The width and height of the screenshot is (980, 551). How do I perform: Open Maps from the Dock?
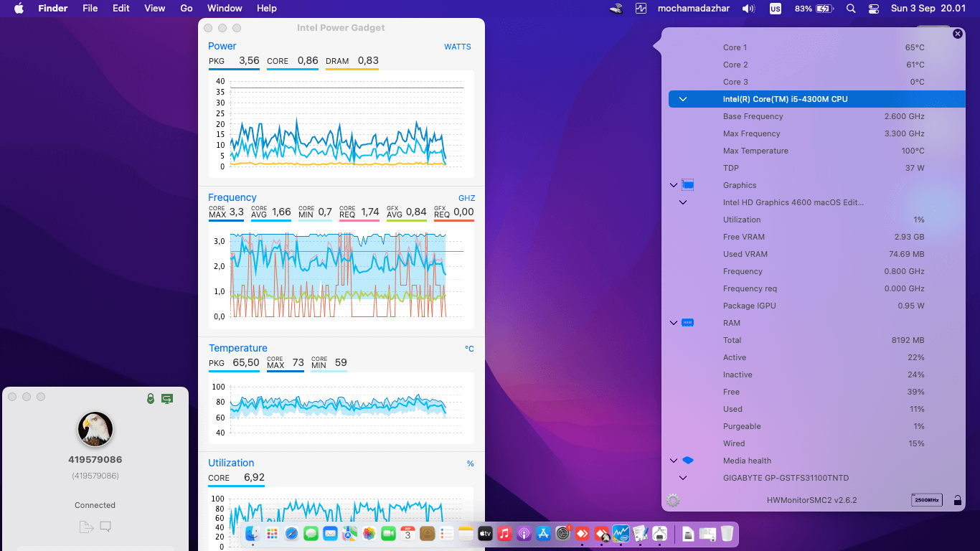tap(349, 534)
